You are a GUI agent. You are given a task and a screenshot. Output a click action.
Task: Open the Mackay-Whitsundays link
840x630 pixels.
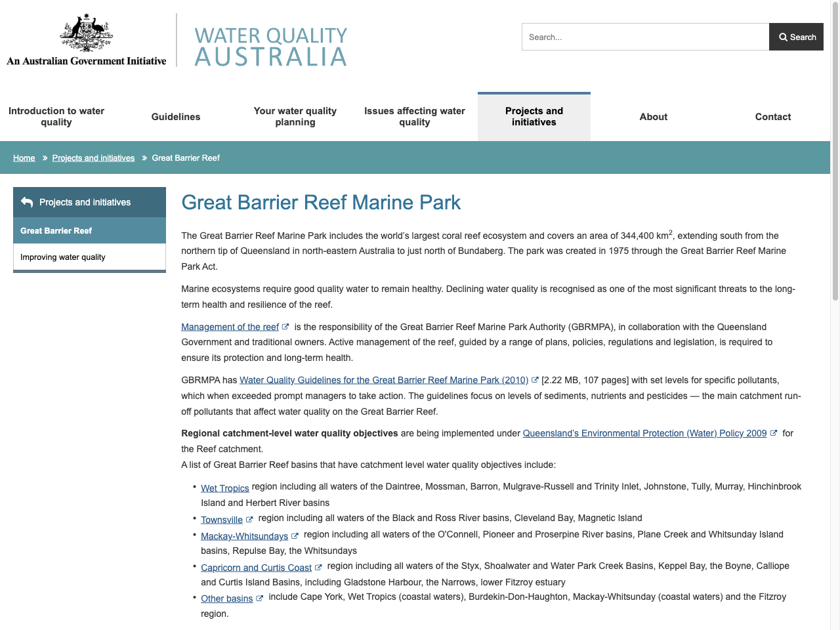tap(244, 536)
